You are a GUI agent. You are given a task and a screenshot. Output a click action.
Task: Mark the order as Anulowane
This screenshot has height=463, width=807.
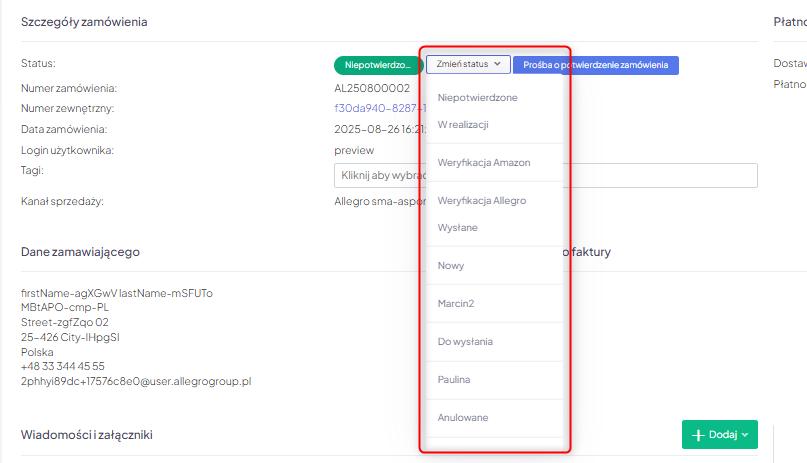click(x=463, y=417)
